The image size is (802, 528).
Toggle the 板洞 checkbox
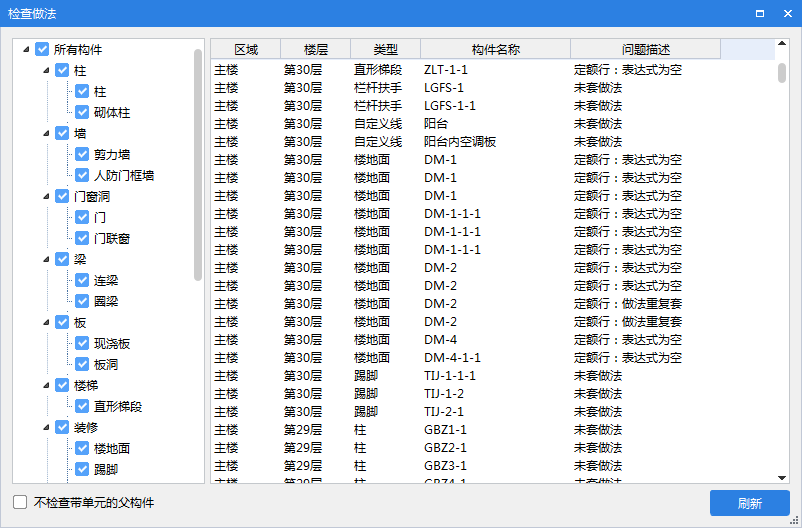(x=82, y=364)
